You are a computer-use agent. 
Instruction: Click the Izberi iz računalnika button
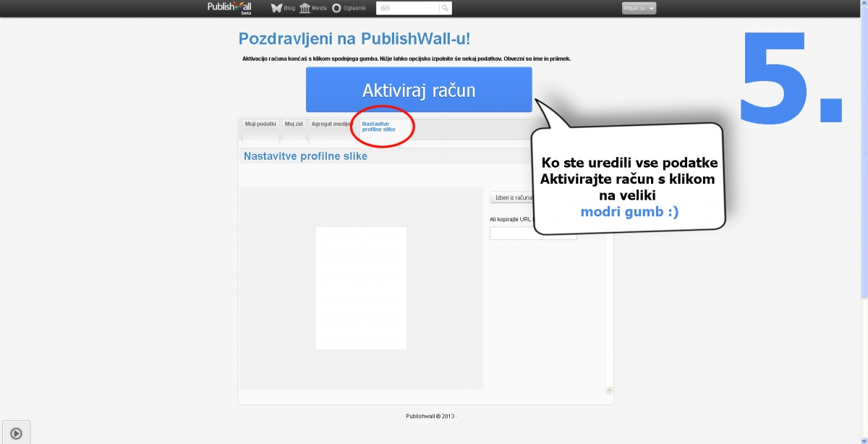(512, 197)
